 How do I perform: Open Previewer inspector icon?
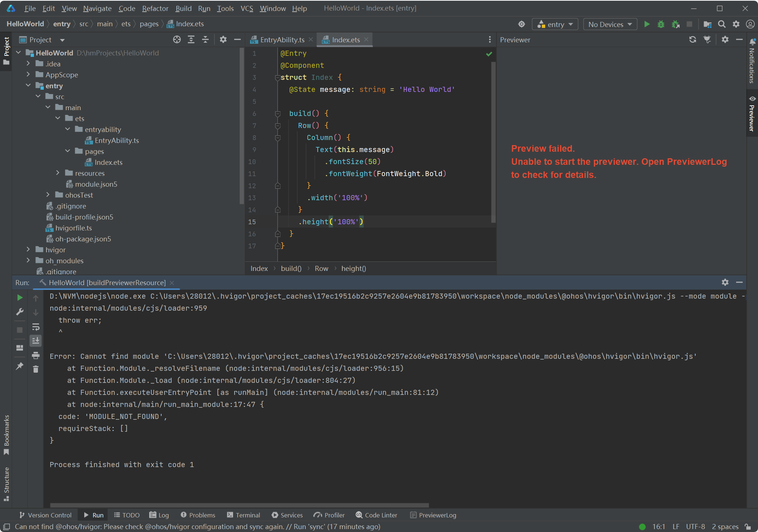707,40
